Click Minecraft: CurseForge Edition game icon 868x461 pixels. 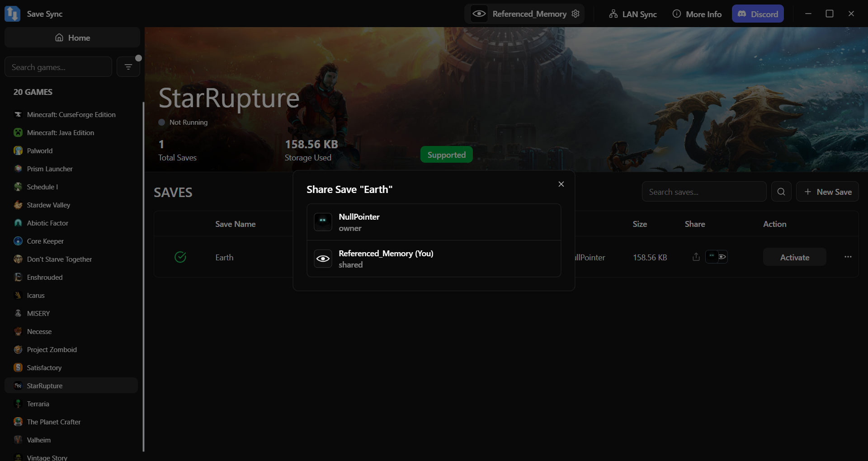click(18, 114)
